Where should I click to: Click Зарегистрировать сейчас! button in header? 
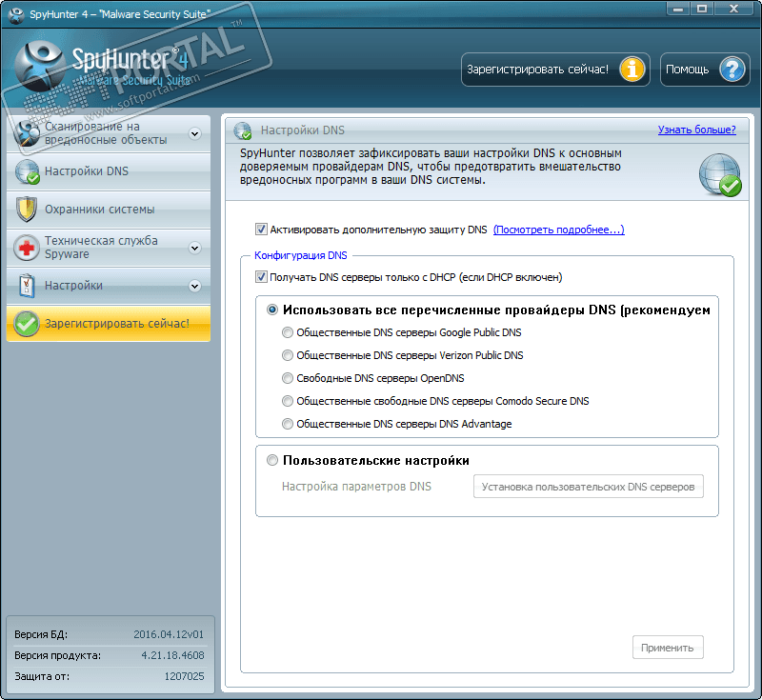[555, 70]
